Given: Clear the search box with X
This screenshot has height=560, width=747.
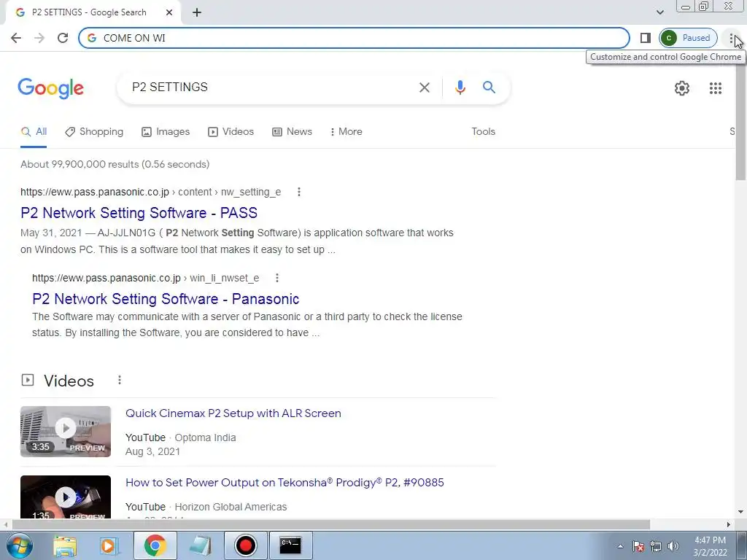Looking at the screenshot, I should (424, 87).
